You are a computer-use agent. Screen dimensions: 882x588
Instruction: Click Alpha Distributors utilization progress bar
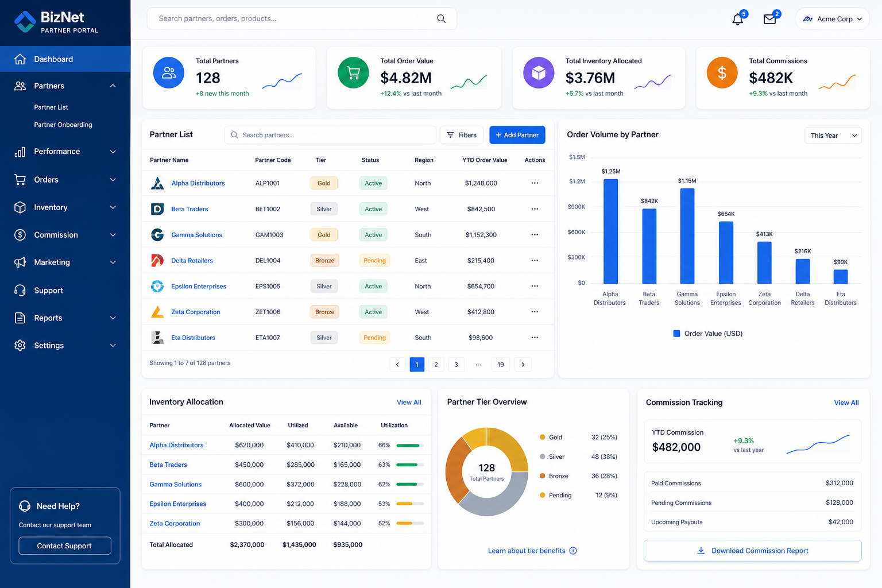coord(410,446)
